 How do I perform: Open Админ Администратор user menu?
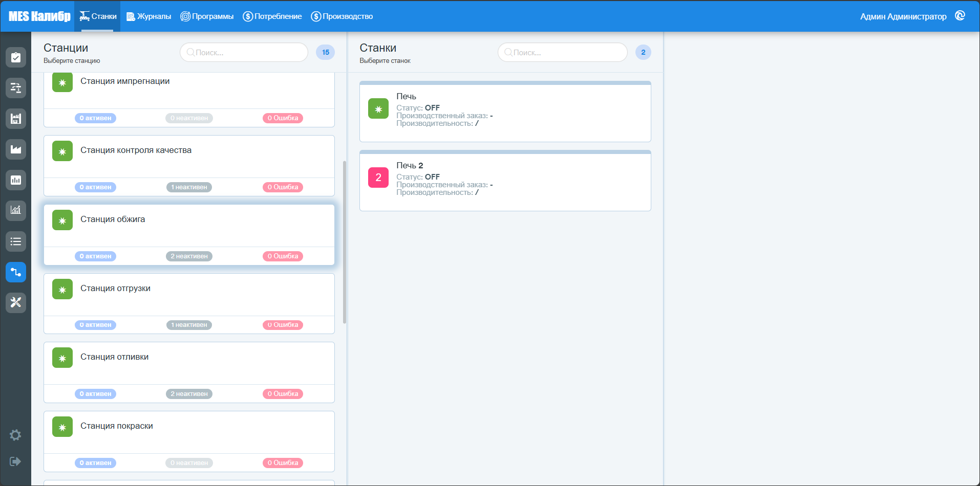click(x=903, y=16)
